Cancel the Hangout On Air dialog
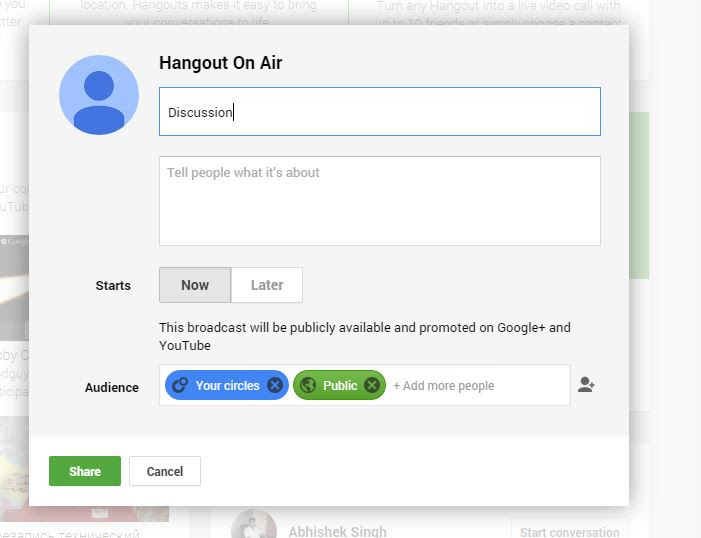701x538 pixels. point(165,471)
